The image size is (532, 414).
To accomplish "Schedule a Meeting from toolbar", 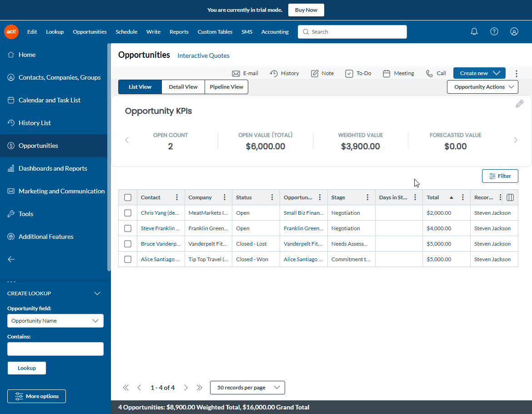I will click(398, 73).
